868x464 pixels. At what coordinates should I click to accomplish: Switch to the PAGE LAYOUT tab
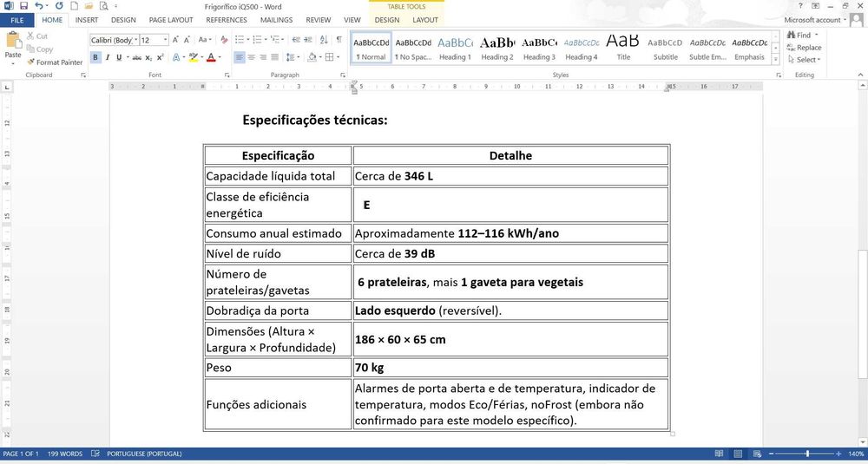point(171,20)
